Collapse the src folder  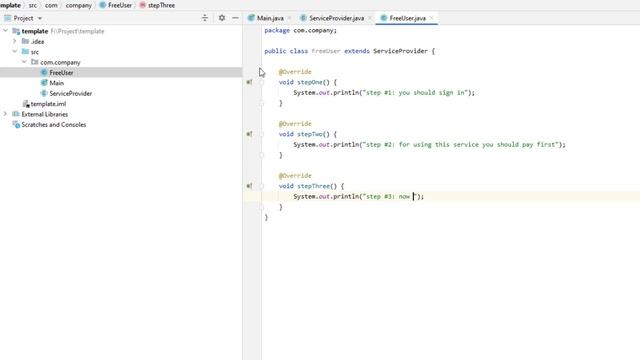click(x=15, y=51)
